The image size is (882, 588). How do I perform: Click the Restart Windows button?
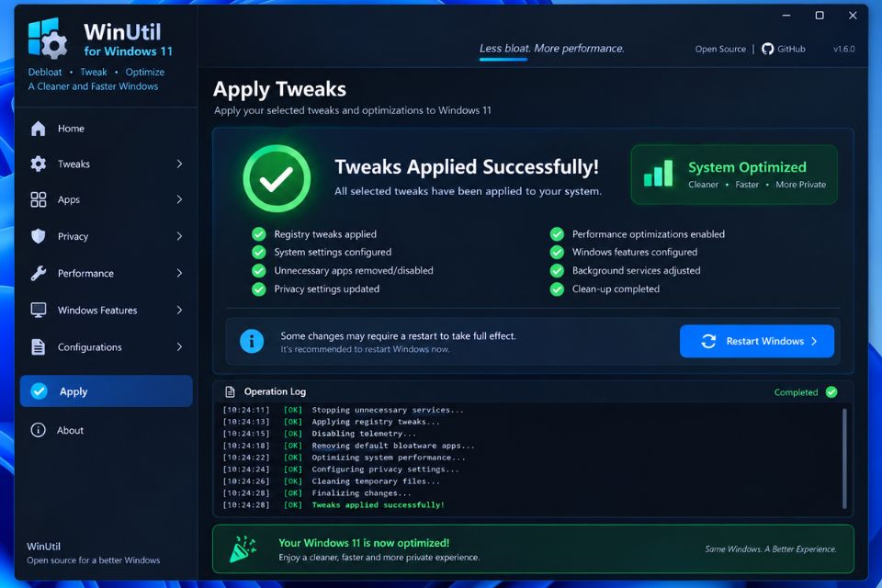pyautogui.click(x=756, y=341)
